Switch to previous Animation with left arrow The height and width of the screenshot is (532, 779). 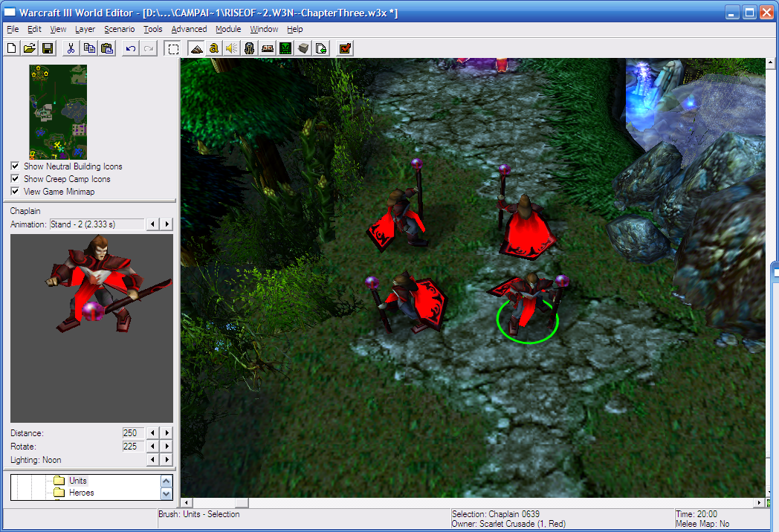pyautogui.click(x=152, y=224)
